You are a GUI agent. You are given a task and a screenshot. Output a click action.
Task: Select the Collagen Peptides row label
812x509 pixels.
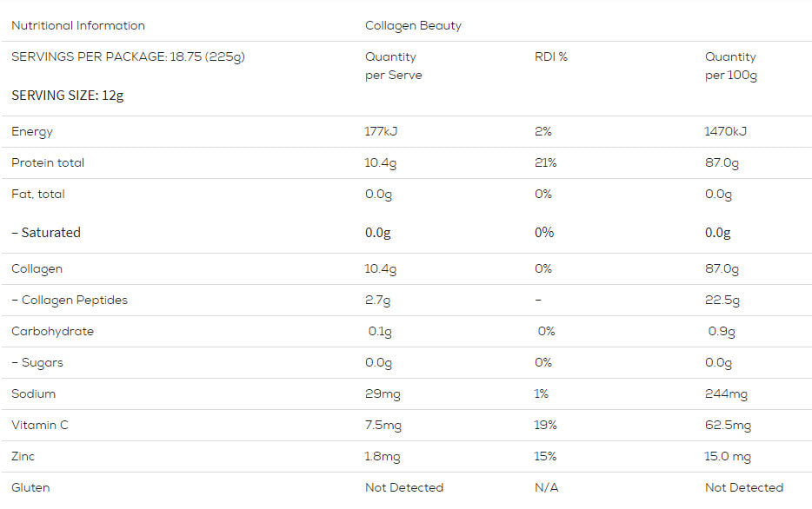click(70, 301)
